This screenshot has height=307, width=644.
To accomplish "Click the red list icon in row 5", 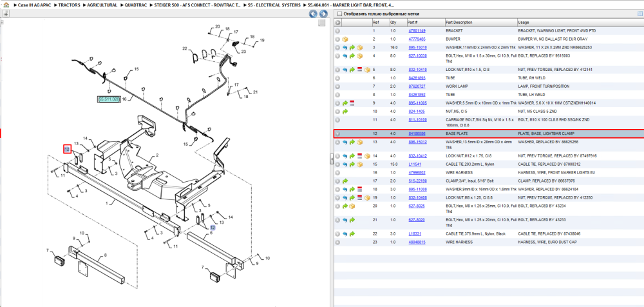I will click(359, 70).
